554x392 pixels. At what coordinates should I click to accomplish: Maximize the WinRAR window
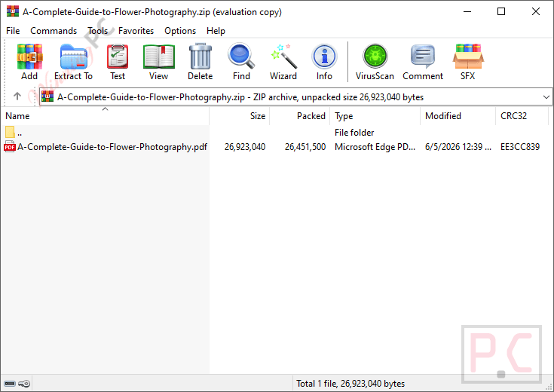[501, 11]
